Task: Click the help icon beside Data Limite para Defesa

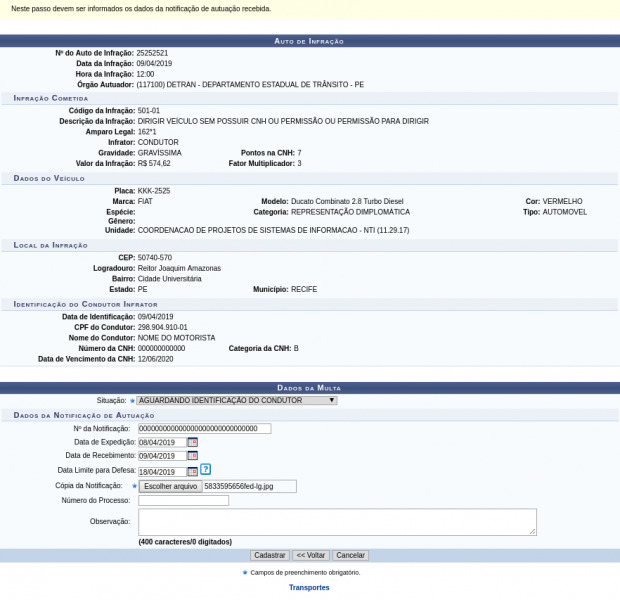Action: click(205, 469)
